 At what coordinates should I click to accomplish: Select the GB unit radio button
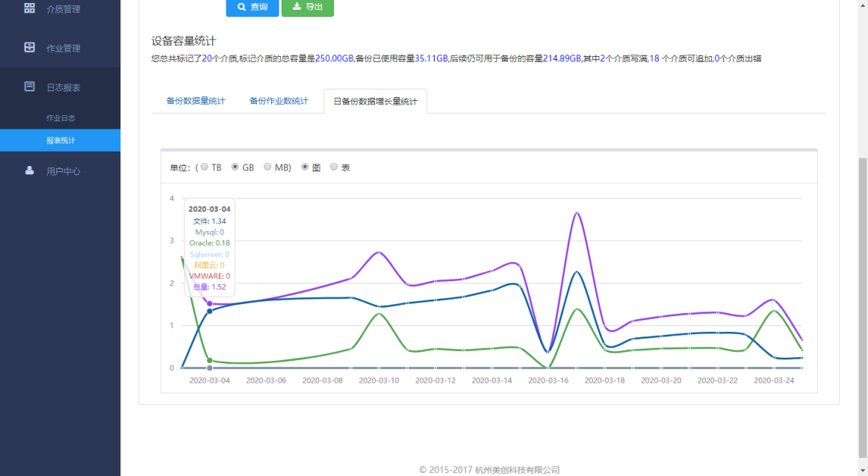pyautogui.click(x=236, y=167)
